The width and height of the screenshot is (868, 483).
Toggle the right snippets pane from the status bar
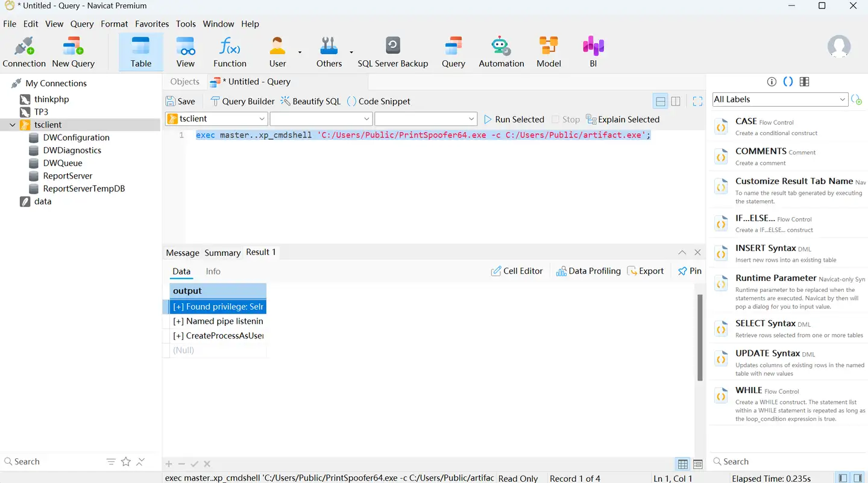pyautogui.click(x=858, y=478)
